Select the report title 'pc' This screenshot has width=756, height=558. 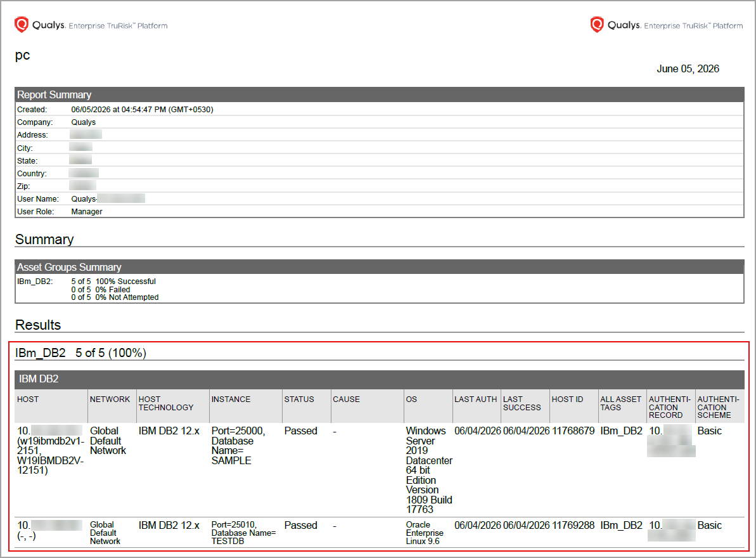pos(22,55)
